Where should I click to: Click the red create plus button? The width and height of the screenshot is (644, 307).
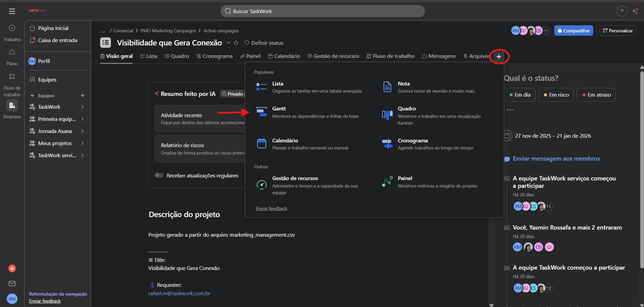(12, 268)
